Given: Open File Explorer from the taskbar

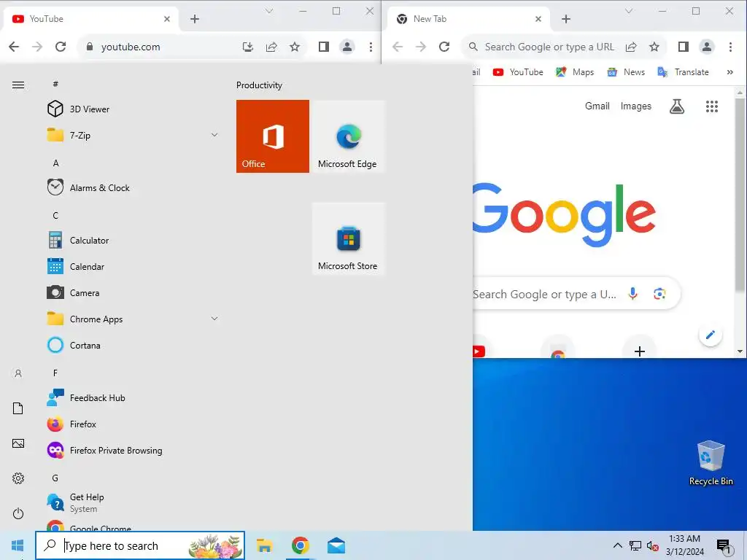Looking at the screenshot, I should coord(264,545).
